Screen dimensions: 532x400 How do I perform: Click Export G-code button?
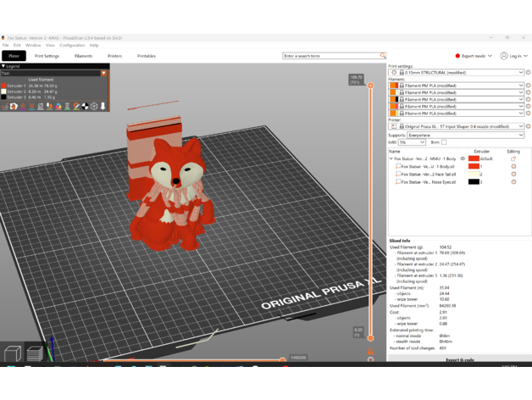click(460, 359)
